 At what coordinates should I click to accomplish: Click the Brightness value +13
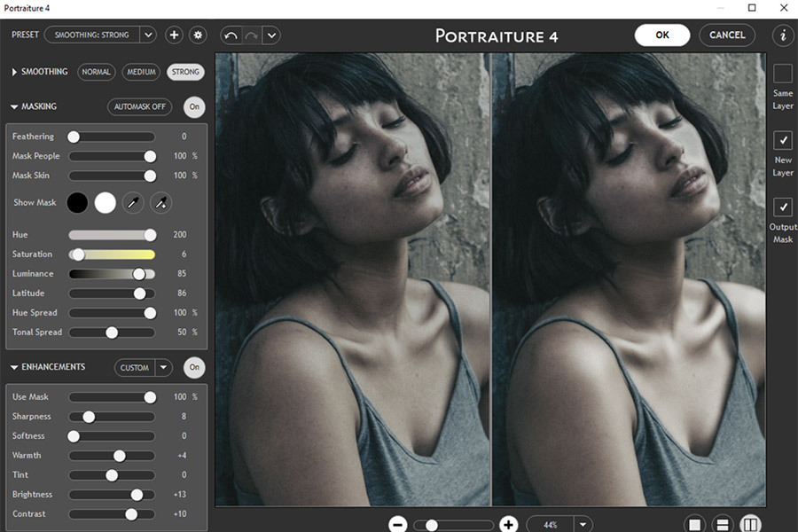[x=180, y=495]
